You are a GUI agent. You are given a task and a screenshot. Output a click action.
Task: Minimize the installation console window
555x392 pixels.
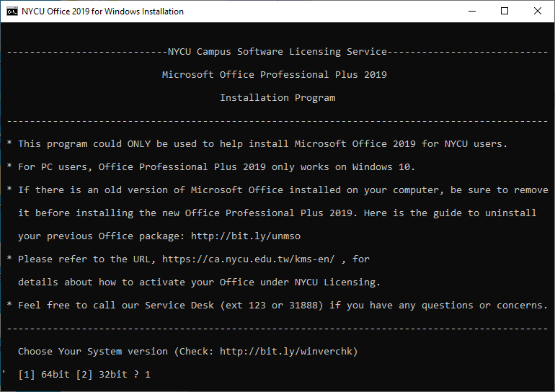[x=472, y=11]
